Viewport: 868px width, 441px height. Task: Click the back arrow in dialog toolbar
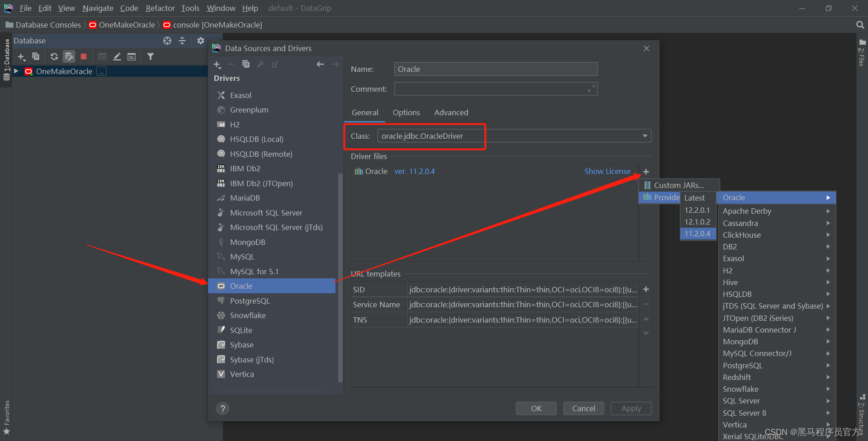point(320,64)
